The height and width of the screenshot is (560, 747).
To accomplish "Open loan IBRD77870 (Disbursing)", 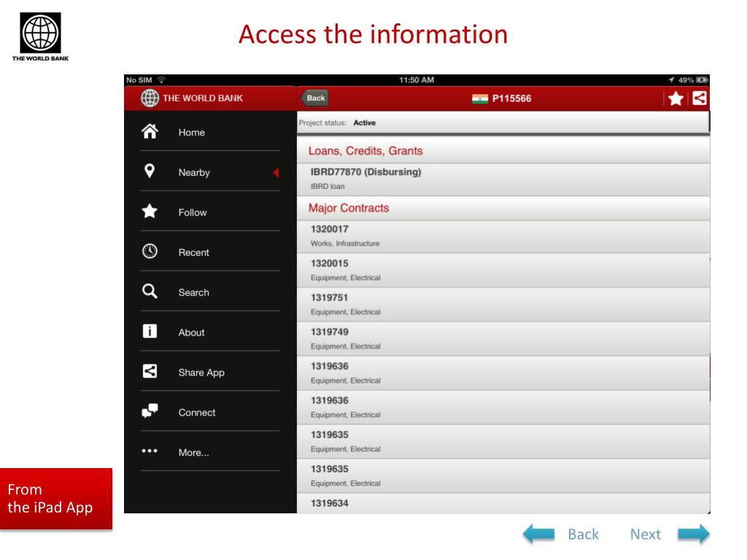I will (503, 179).
